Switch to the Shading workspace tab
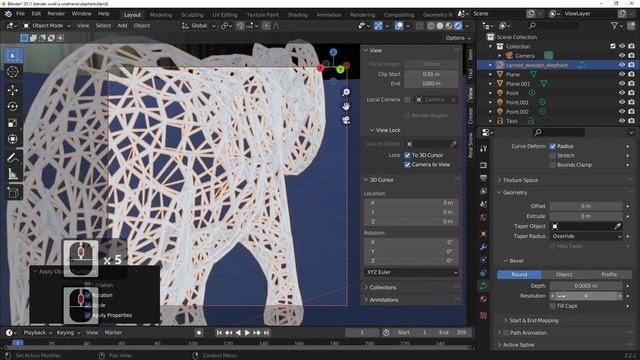Screen dimensions: 640x360 (298, 15)
